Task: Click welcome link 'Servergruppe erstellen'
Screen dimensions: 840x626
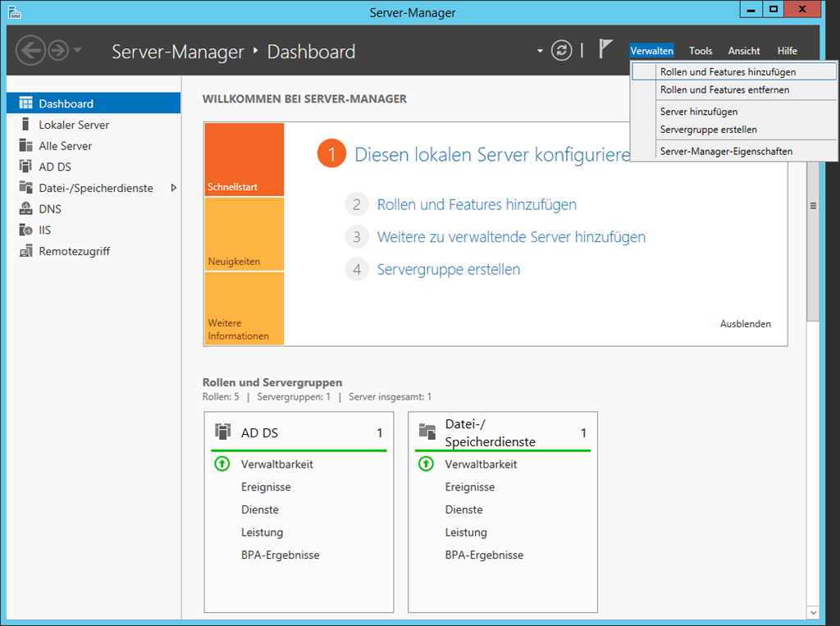Action: [x=449, y=269]
